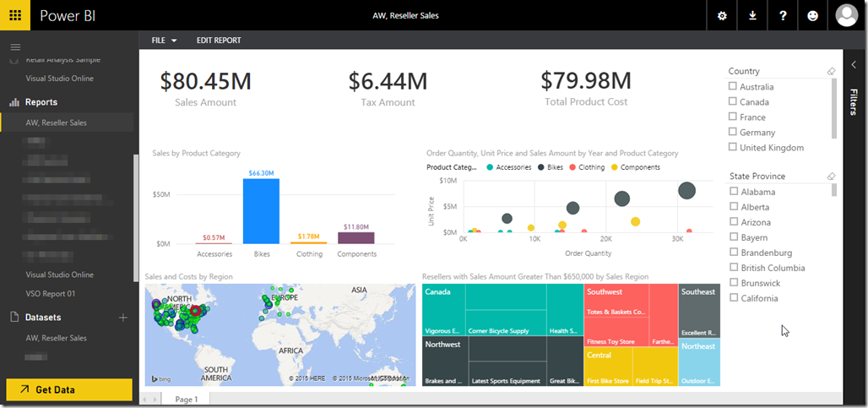
Task: Check the Brandenburg state box
Action: click(734, 253)
